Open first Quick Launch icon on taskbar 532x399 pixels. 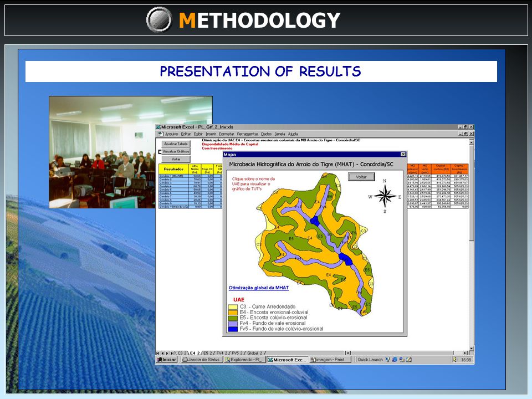[x=387, y=360]
